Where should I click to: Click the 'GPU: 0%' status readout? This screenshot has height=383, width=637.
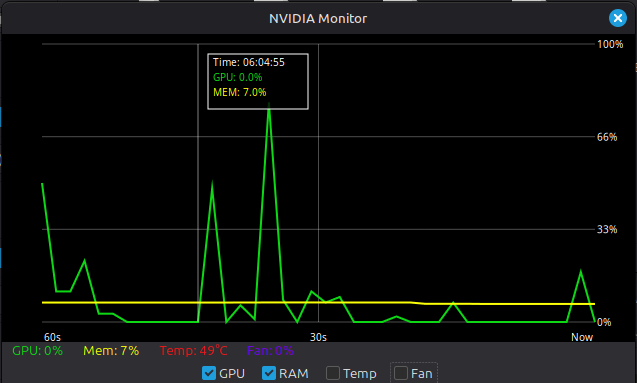(37, 351)
